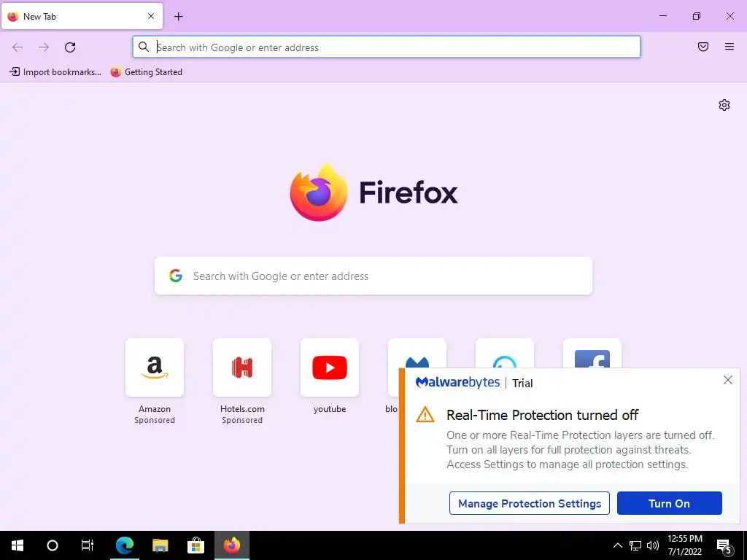Open the Windows Start menu
The width and height of the screenshot is (747, 560).
point(18,545)
